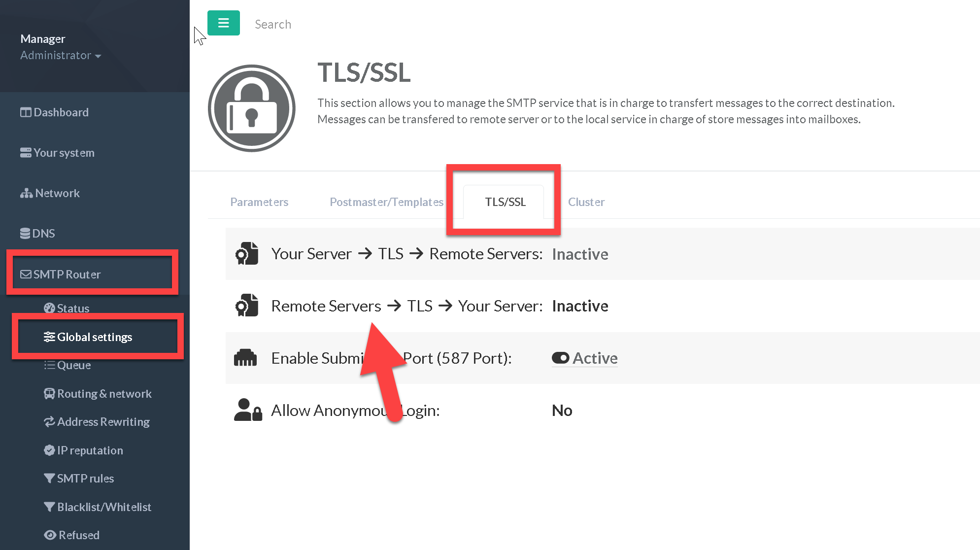Viewport: 980px width, 550px height.
Task: Click the Enable Submission Port ethernet icon
Action: (x=245, y=358)
